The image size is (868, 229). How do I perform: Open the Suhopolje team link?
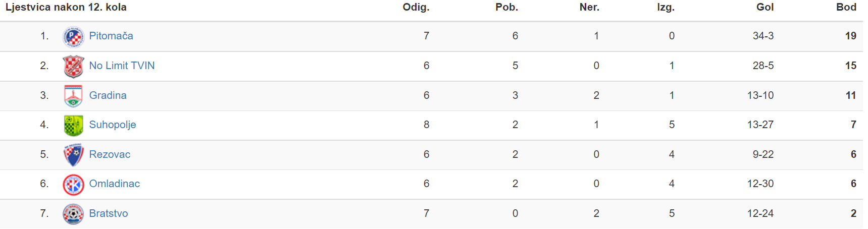113,125
